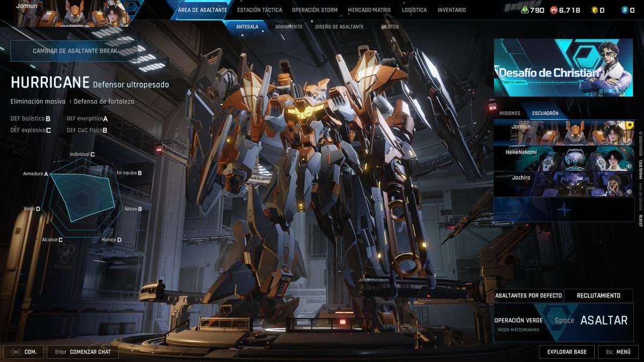Click the Vuelo D radar label

click(x=32, y=209)
